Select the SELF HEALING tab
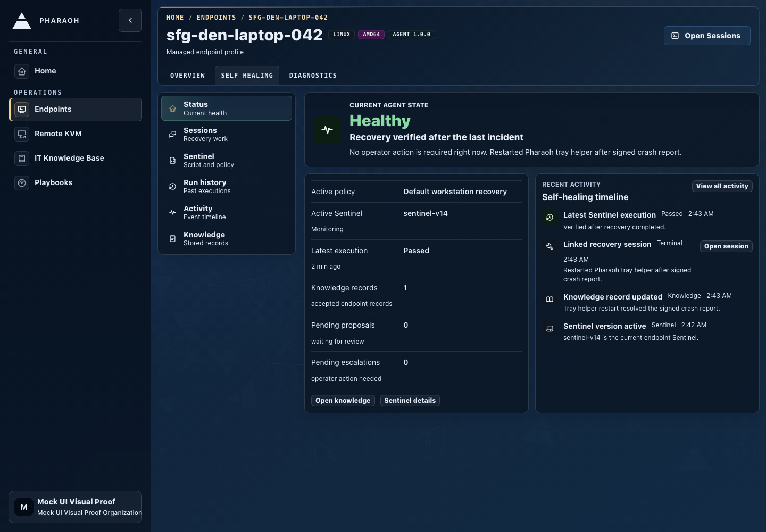The image size is (766, 532). click(247, 76)
